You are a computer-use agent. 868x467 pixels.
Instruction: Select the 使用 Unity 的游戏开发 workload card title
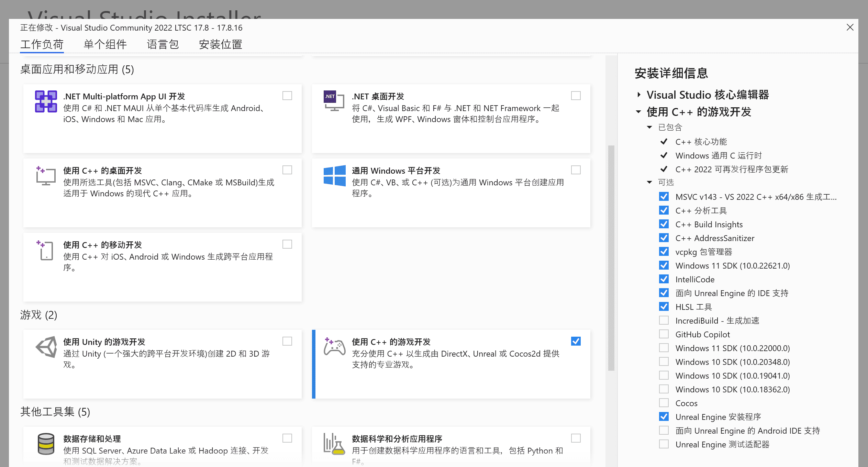click(x=104, y=342)
